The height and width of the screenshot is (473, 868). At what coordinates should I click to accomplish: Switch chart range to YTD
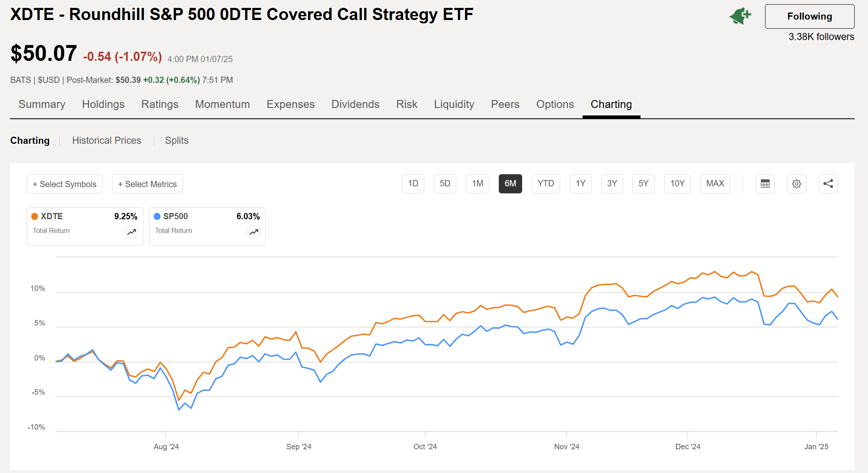[x=546, y=183]
